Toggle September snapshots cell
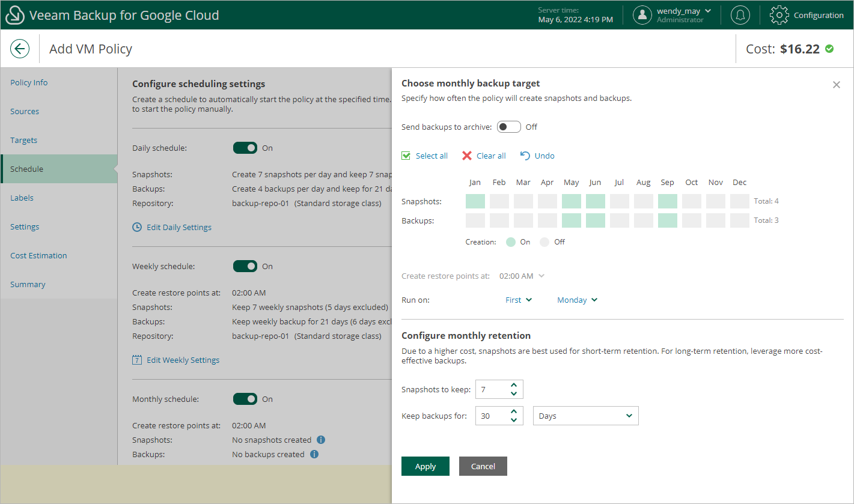The height and width of the screenshot is (504, 854). pos(668,201)
